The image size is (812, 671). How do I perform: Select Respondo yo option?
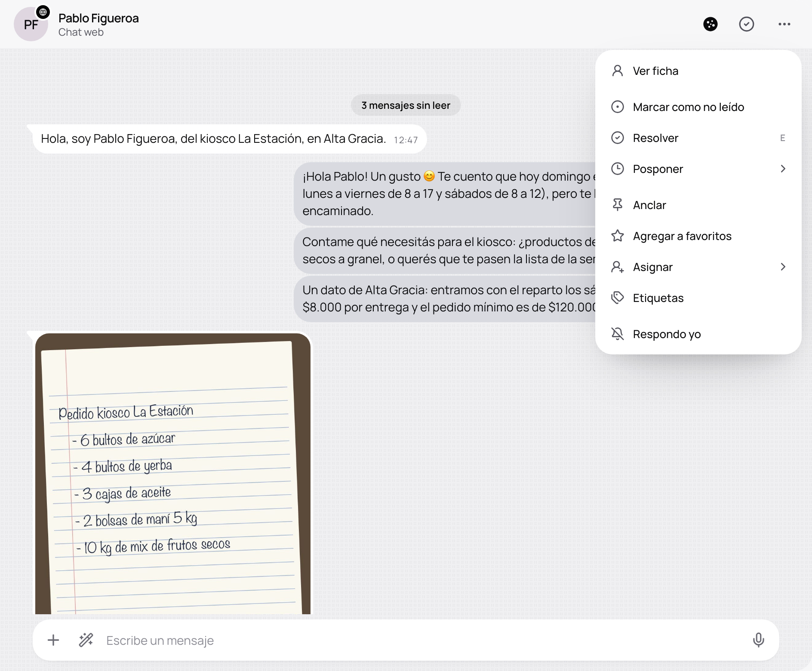point(698,334)
